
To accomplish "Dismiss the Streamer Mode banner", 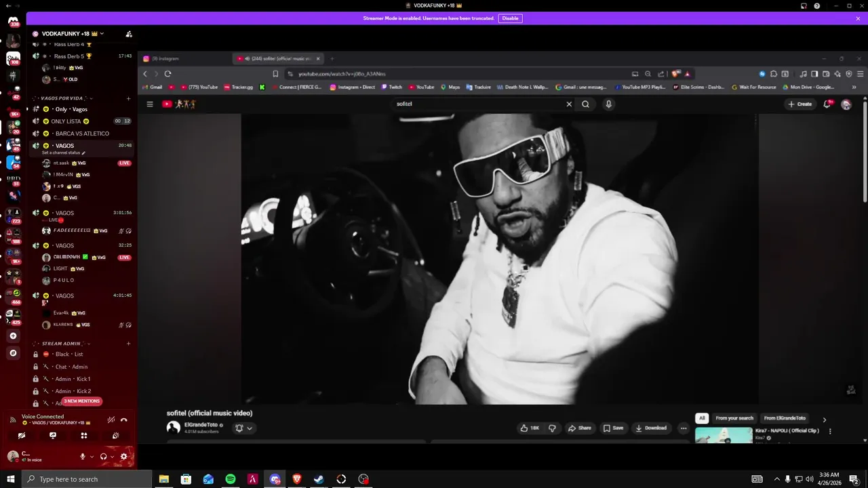I will pyautogui.click(x=858, y=18).
